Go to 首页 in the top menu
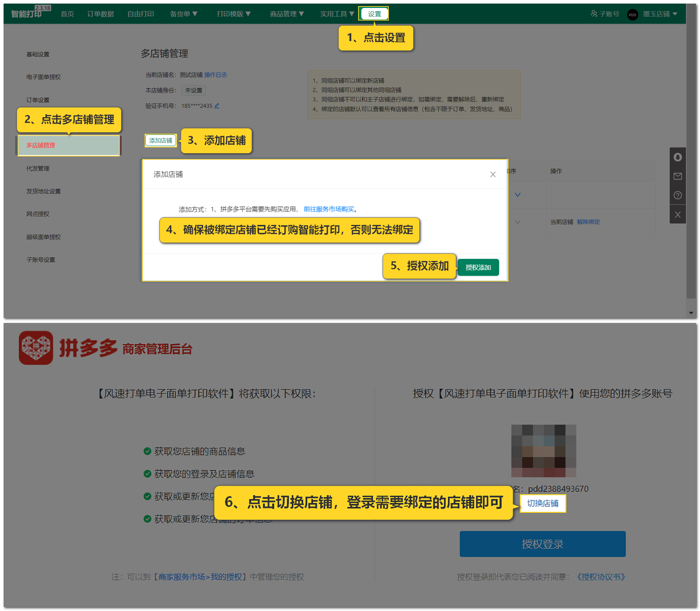This screenshot has width=700, height=611. [x=67, y=14]
